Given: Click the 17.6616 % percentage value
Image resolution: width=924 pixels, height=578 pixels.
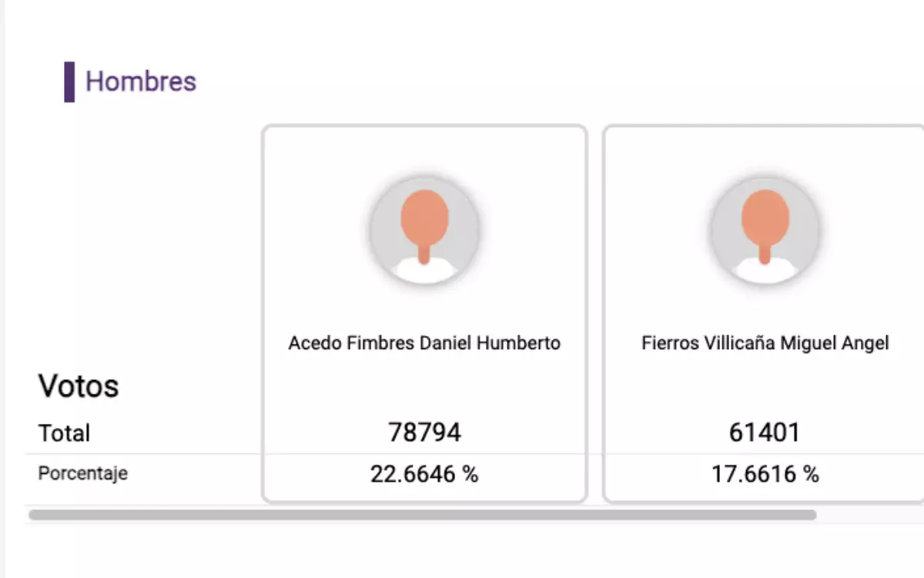Looking at the screenshot, I should tap(765, 474).
